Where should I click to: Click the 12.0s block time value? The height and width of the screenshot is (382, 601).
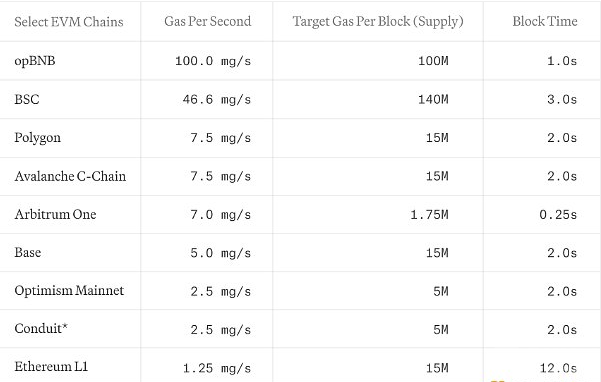(558, 368)
